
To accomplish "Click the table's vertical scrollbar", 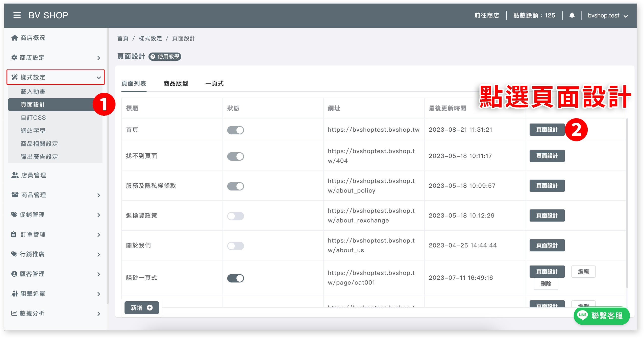I will [627, 202].
